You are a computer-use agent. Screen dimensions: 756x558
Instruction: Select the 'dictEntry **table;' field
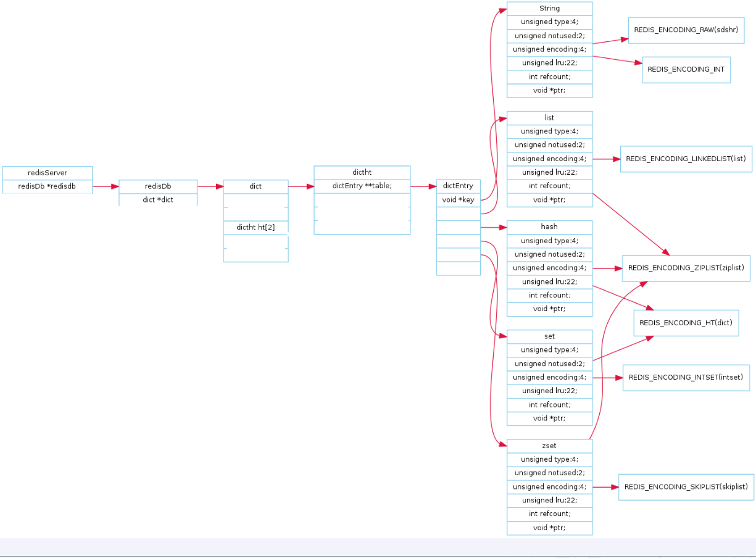(362, 186)
